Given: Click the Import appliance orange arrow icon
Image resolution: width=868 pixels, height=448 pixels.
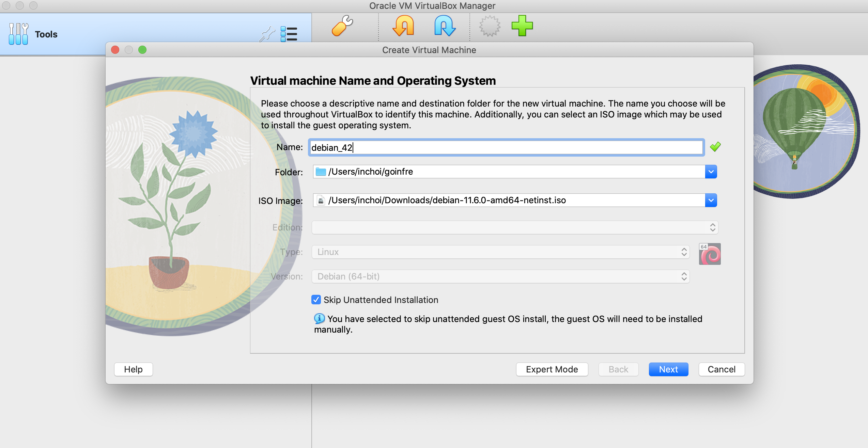Looking at the screenshot, I should 403,26.
